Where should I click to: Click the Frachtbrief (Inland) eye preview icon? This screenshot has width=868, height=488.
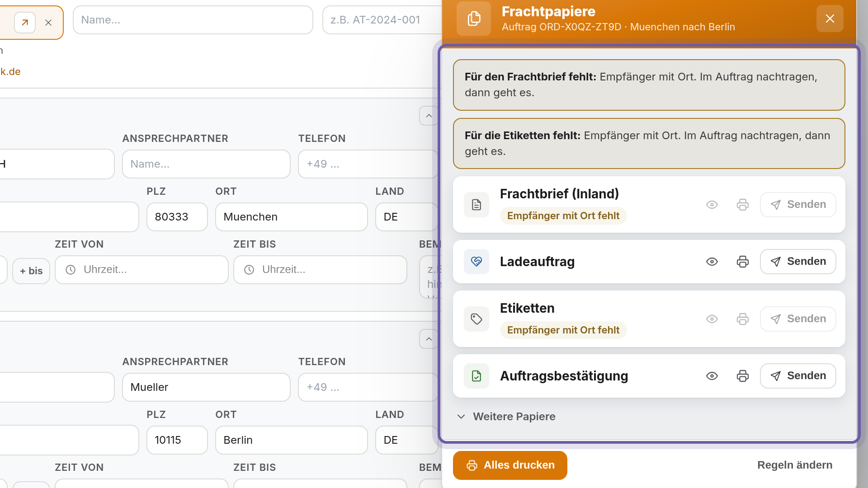pyautogui.click(x=712, y=205)
